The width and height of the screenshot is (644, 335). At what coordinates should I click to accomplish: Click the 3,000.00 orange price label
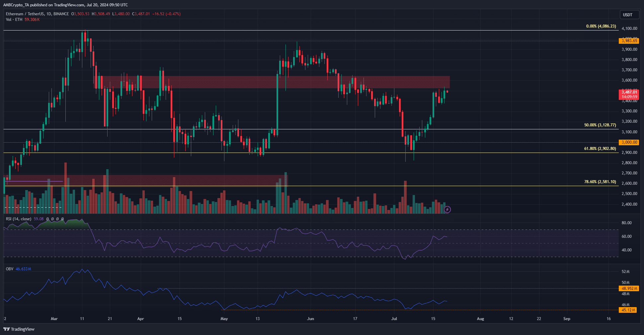tap(629, 142)
